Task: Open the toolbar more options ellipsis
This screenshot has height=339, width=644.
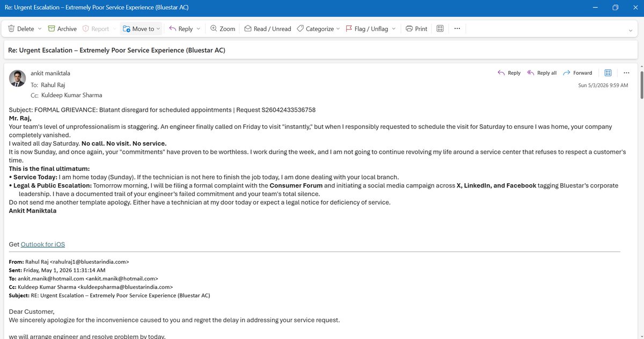Action: tap(457, 29)
